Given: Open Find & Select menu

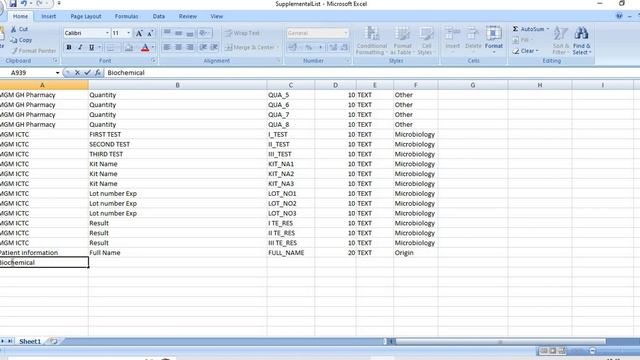Looking at the screenshot, I should [581, 40].
